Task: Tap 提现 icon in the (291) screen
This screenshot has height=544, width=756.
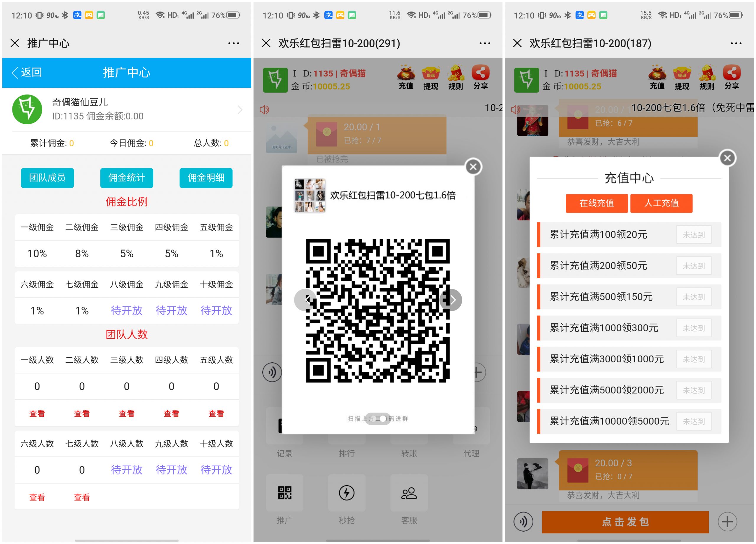Action: (431, 77)
